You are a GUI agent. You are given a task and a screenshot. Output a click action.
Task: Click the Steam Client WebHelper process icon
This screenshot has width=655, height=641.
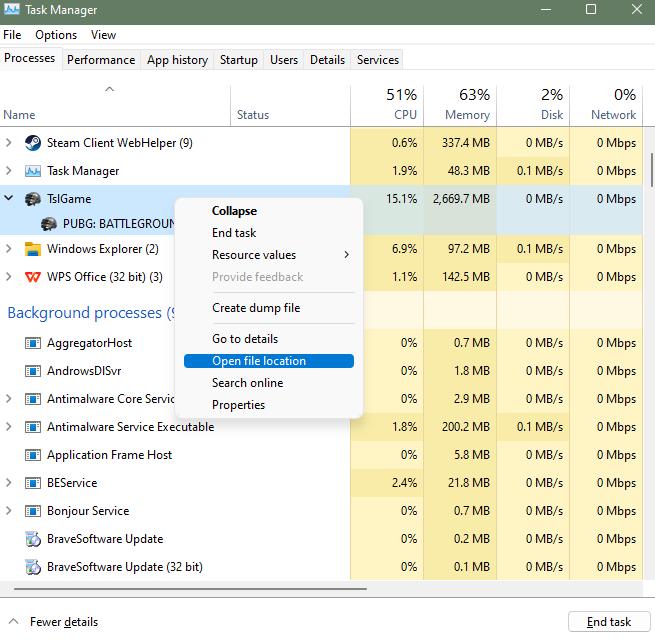pyautogui.click(x=33, y=143)
